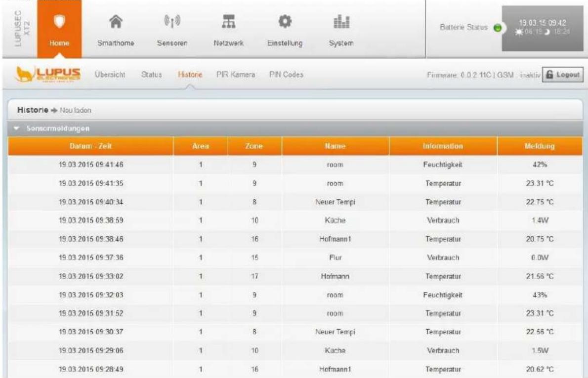This screenshot has height=378, width=588.
Task: Click the 42% Feuchtigkeit value
Action: pos(540,165)
